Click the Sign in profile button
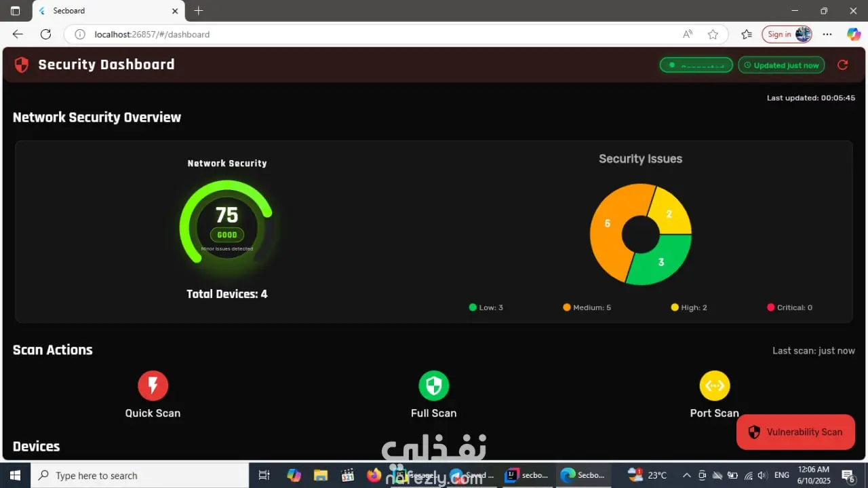Image resolution: width=868 pixels, height=488 pixels. 787,34
